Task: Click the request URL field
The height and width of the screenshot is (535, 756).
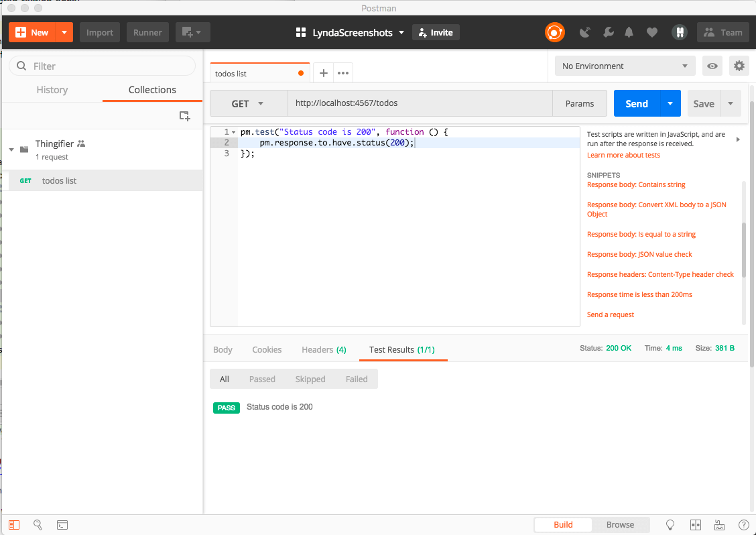Action: 420,103
